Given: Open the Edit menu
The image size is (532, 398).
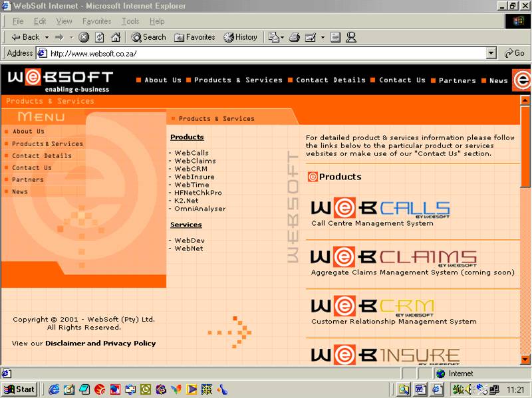Looking at the screenshot, I should [40, 21].
